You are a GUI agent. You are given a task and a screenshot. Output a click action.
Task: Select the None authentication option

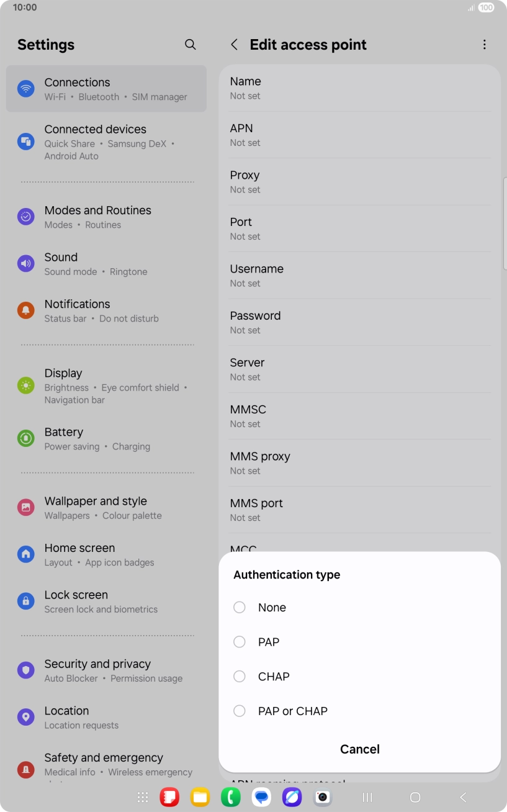[x=240, y=608]
